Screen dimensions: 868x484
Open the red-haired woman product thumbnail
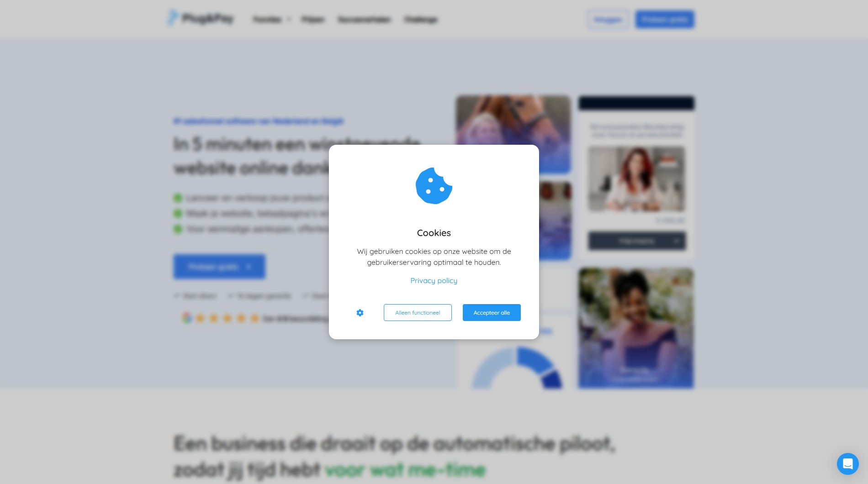click(637, 179)
